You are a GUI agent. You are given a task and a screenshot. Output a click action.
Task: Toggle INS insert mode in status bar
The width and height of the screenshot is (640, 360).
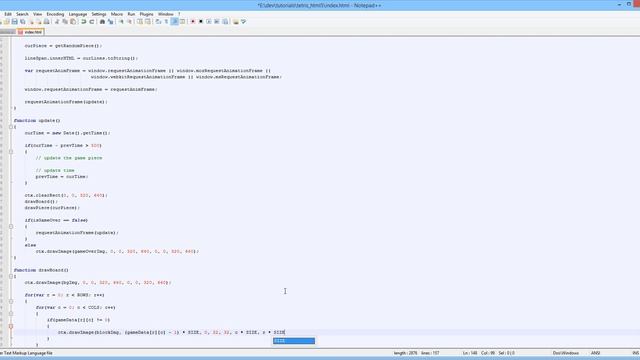pos(635,353)
